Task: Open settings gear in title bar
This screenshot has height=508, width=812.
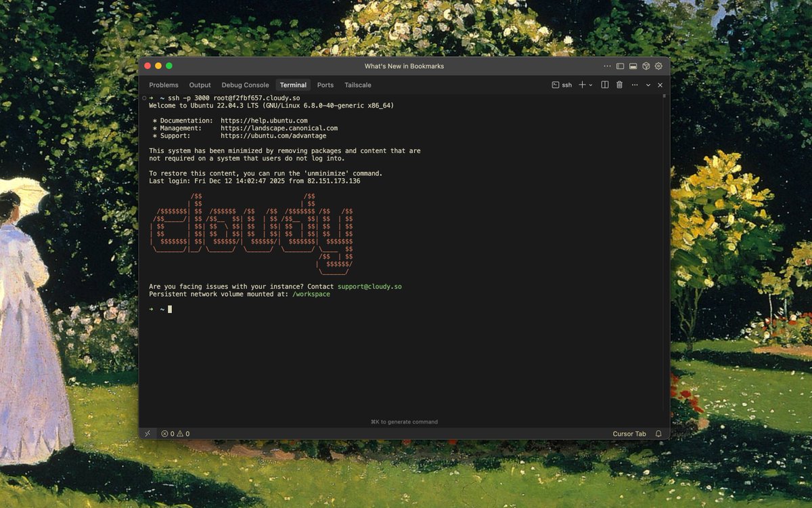Action: pos(658,66)
